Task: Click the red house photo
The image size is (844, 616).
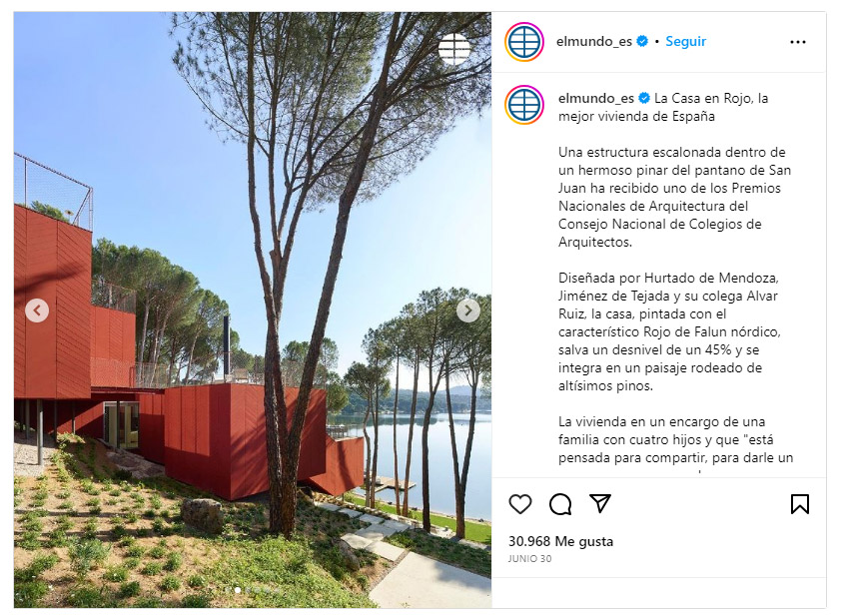Action: 253,310
